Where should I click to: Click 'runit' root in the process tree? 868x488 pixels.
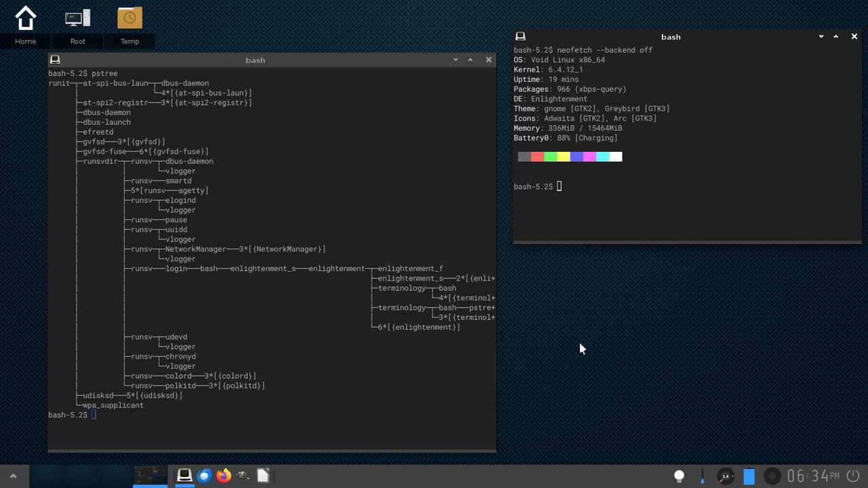(x=59, y=83)
